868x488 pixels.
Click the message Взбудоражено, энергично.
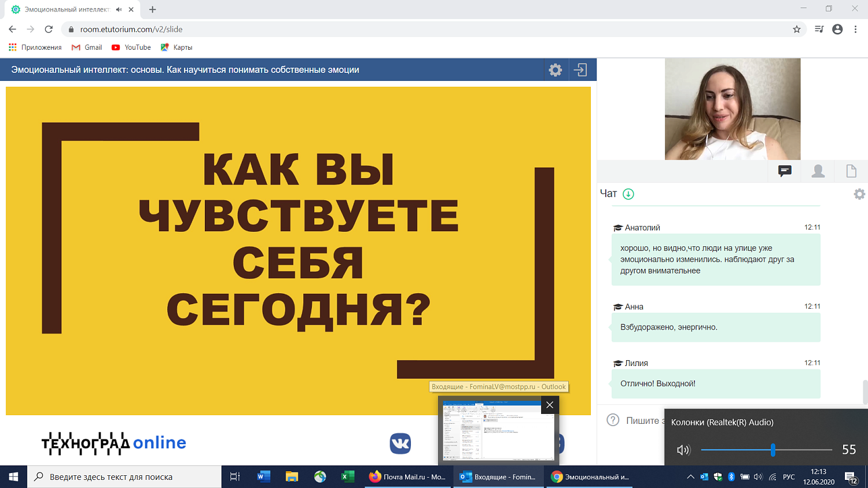[x=716, y=327]
